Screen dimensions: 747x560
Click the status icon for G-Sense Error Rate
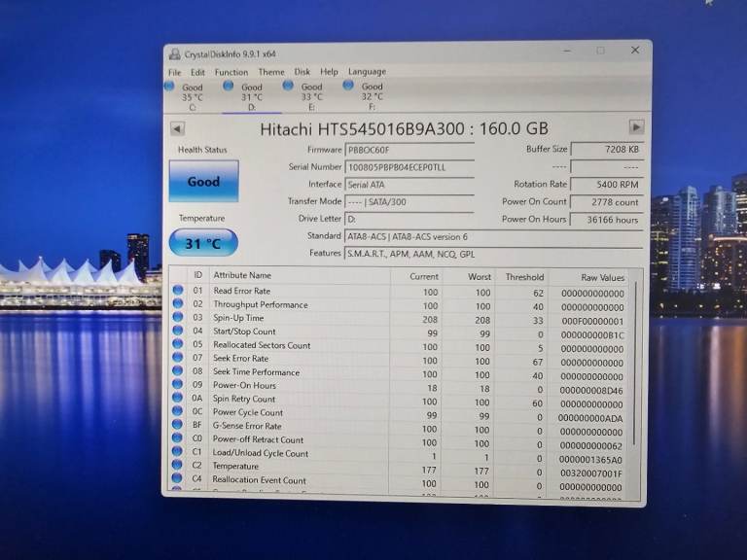click(x=177, y=424)
